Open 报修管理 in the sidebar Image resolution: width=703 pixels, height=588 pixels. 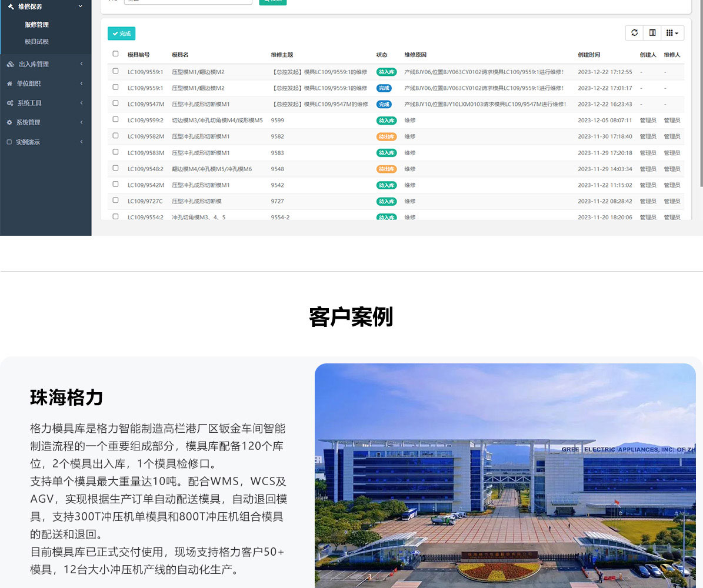coord(36,25)
